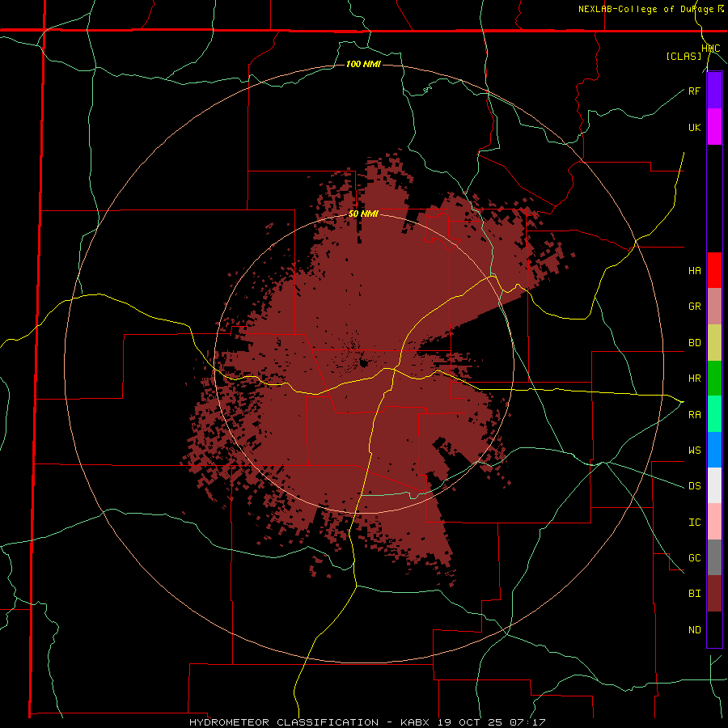Viewport: 728px width, 728px height.
Task: Click the radar site center point
Action: click(x=363, y=363)
